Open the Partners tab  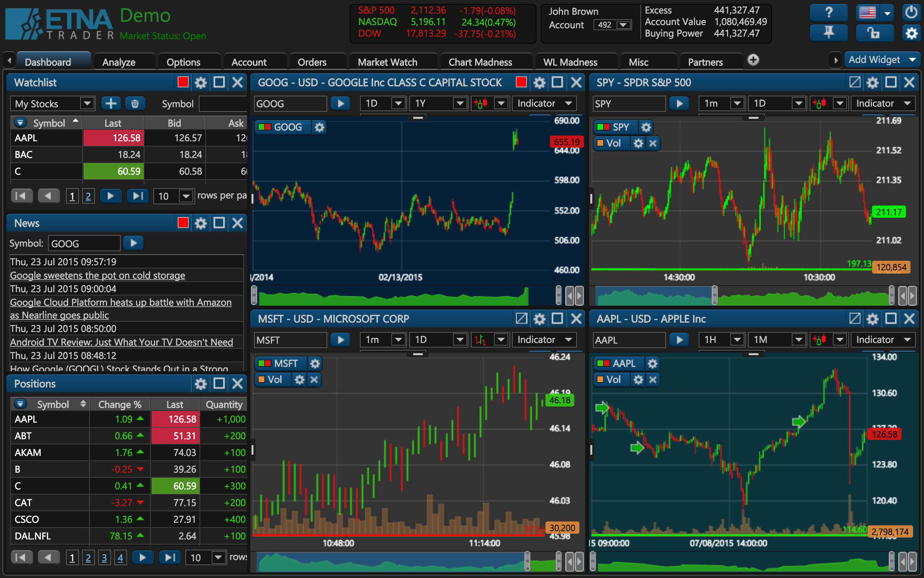(705, 62)
